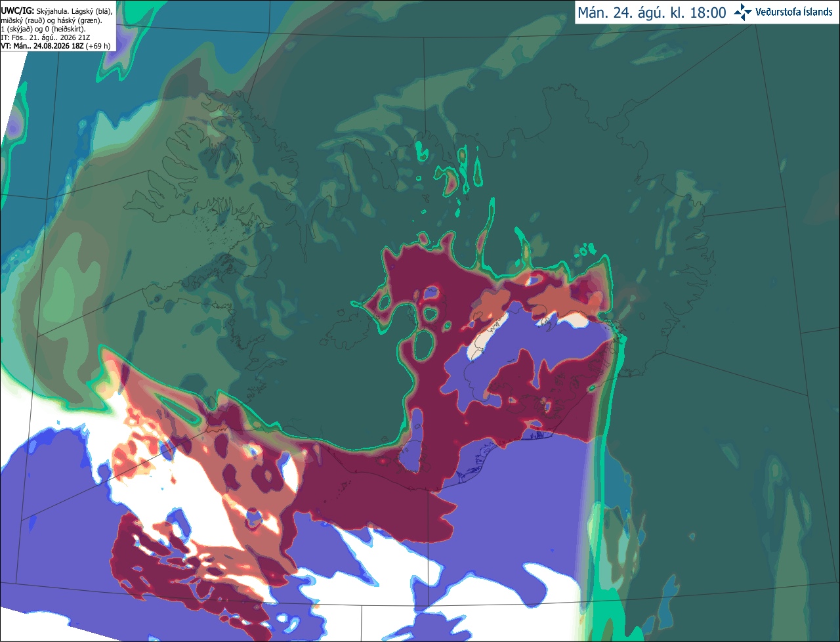Click the bold UWC/IG legend title
Image resolution: width=840 pixels, height=642 pixels.
tap(18, 11)
